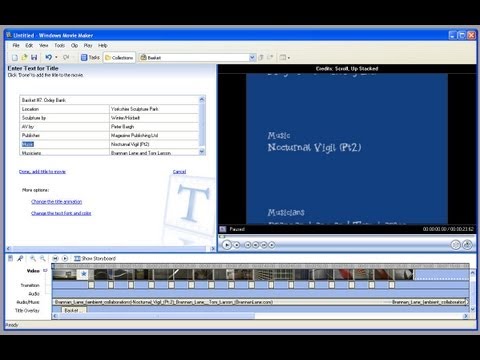Click the Rewind Timeline icon
The height and width of the screenshot is (360, 480).
[x=55, y=258]
